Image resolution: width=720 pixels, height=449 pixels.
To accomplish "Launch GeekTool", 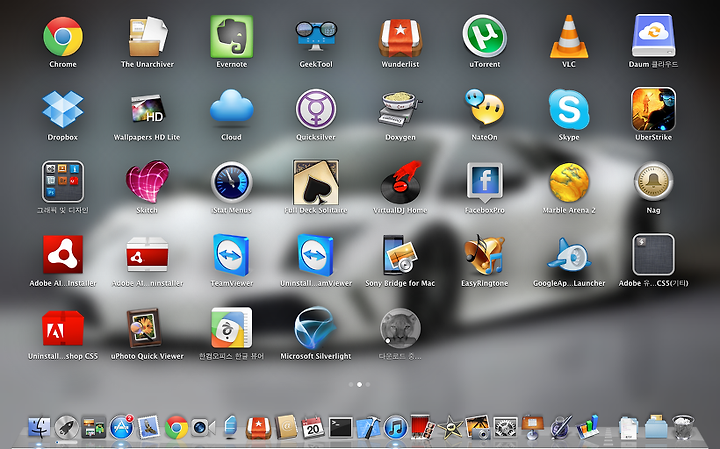I will pyautogui.click(x=316, y=36).
